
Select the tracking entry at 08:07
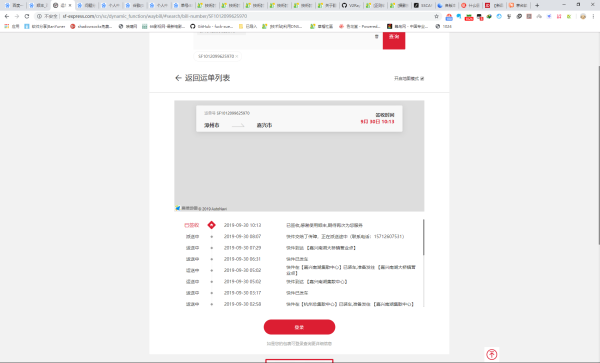click(299, 236)
